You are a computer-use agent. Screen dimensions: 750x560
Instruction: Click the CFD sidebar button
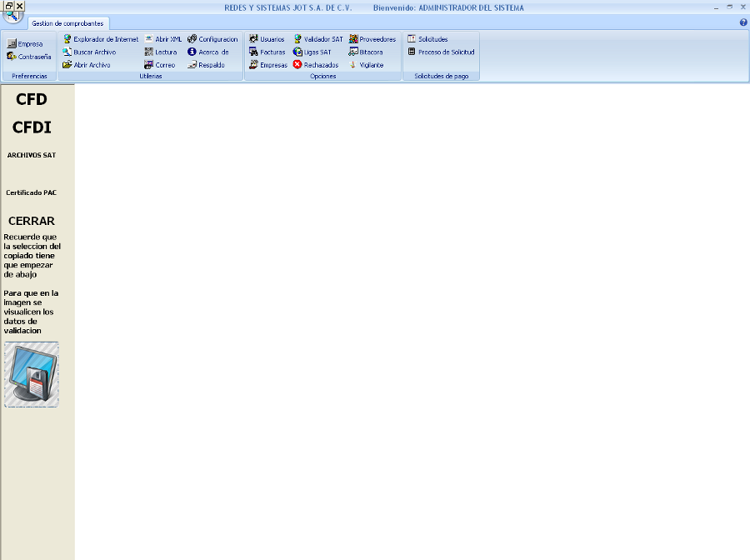(x=32, y=99)
